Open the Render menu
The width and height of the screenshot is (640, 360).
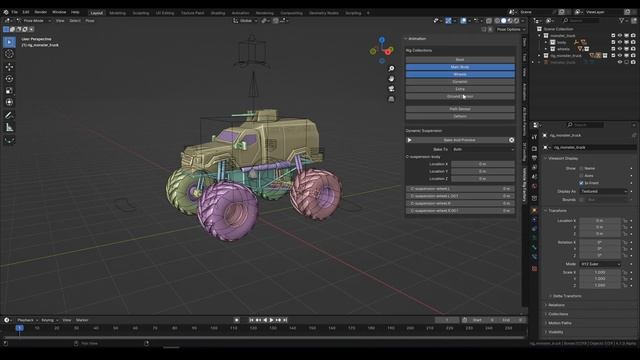point(40,12)
